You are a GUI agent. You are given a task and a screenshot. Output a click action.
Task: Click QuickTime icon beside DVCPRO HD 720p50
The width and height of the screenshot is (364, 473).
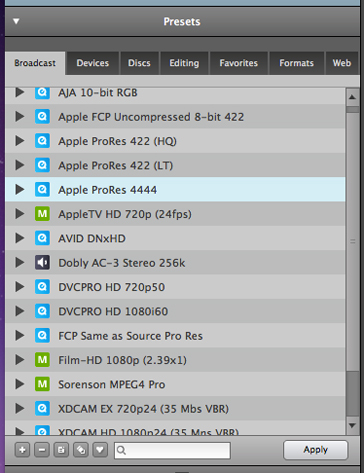(x=42, y=287)
